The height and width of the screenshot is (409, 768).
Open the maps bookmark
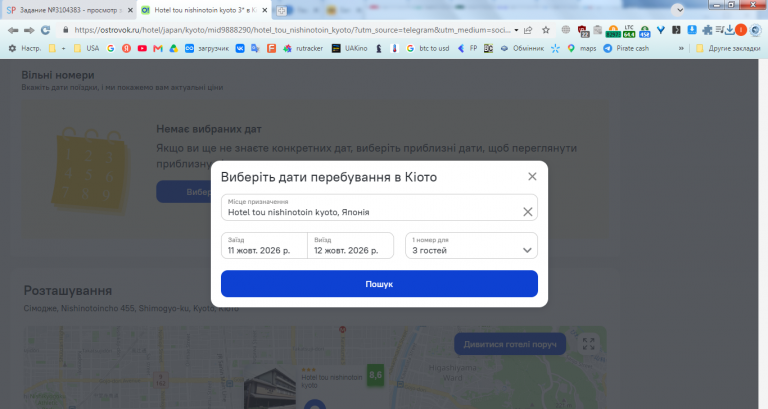pos(582,48)
